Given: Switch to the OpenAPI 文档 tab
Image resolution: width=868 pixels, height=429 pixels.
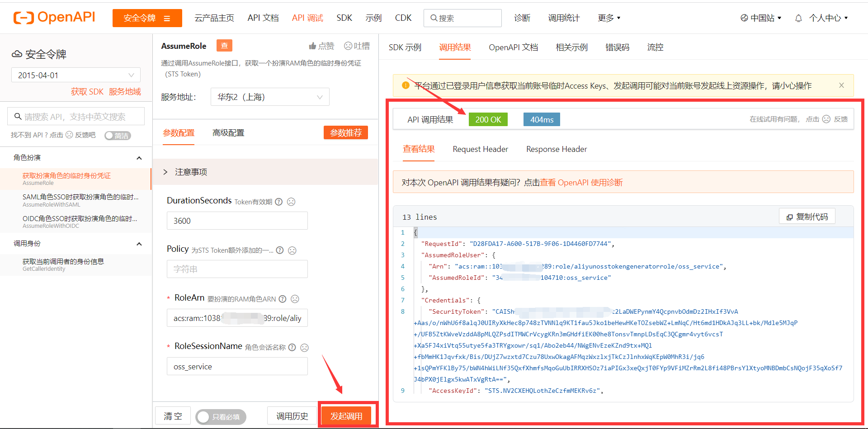Looking at the screenshot, I should coord(514,47).
